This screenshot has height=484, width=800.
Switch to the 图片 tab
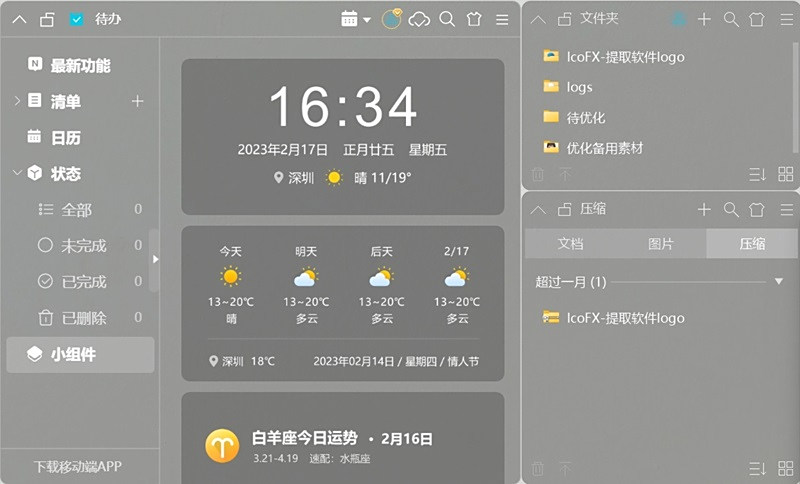coord(660,244)
